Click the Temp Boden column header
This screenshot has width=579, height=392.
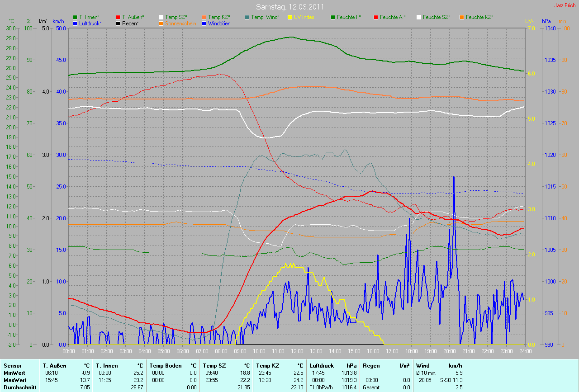click(166, 365)
